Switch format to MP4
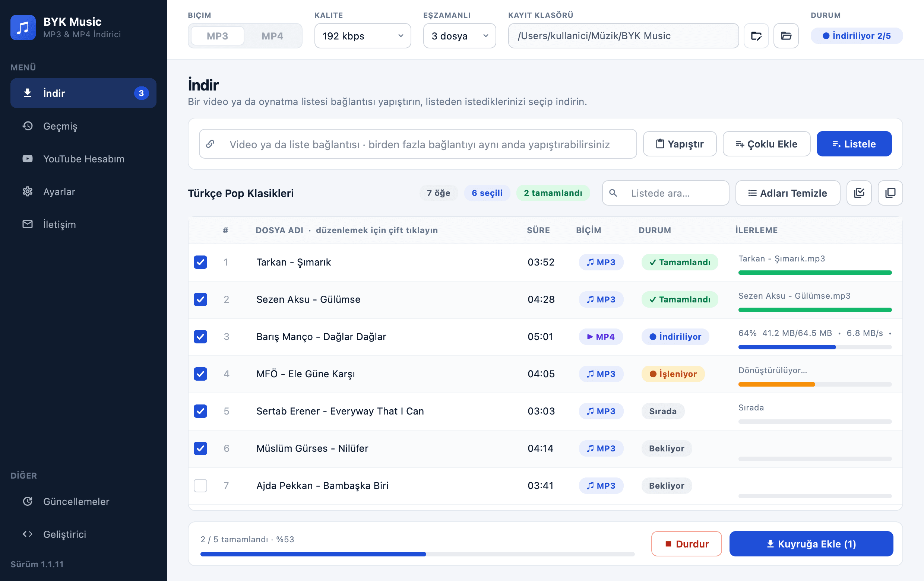Screen dimensions: 924x581 click(272, 36)
